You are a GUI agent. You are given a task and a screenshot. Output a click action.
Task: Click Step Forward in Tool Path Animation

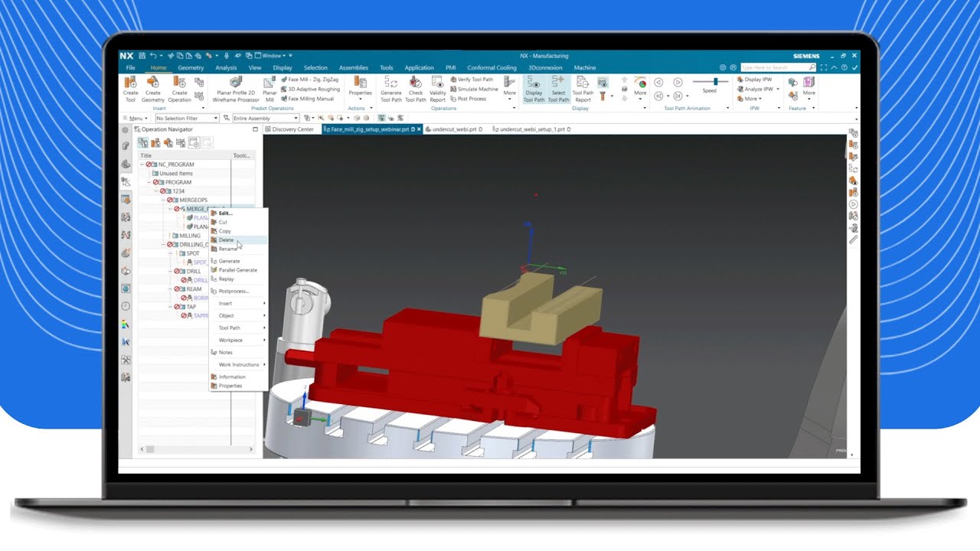[x=678, y=96]
